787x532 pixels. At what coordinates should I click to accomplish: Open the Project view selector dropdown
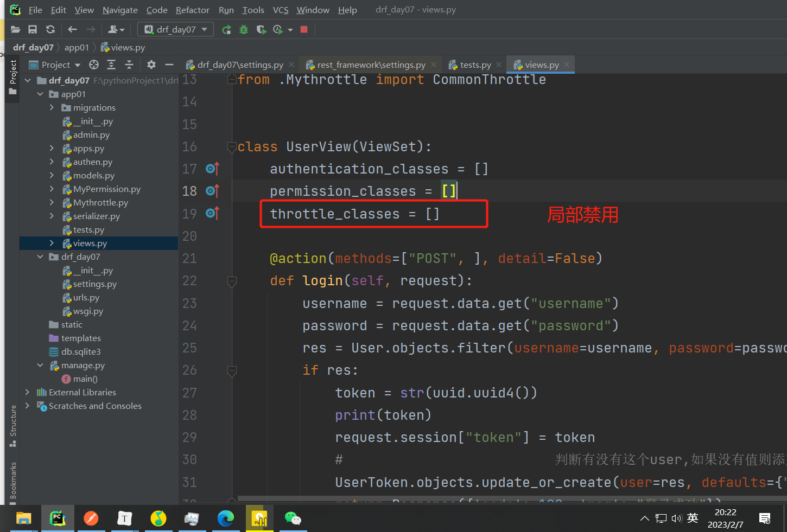pos(55,65)
